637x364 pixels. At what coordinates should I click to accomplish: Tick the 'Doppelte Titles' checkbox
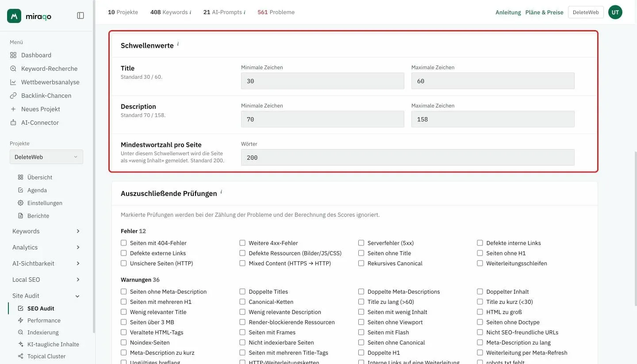coord(242,291)
